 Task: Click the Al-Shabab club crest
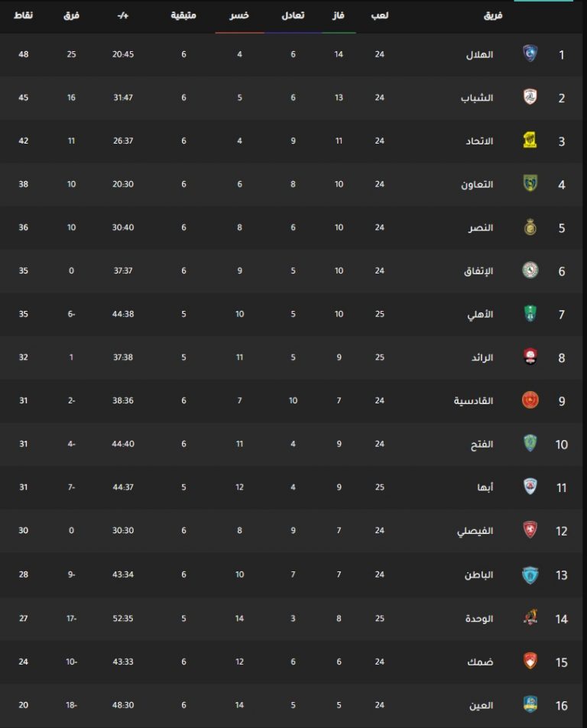pos(530,97)
